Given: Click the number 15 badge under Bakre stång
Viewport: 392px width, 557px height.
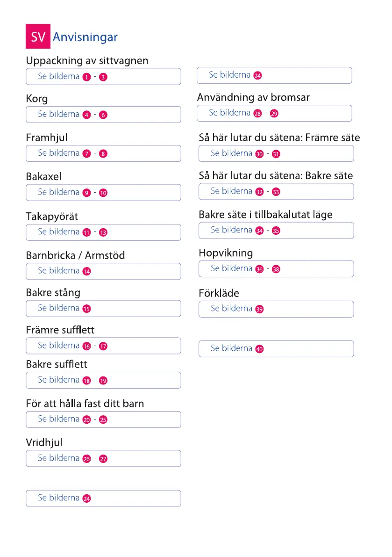Looking at the screenshot, I should coord(86,309).
